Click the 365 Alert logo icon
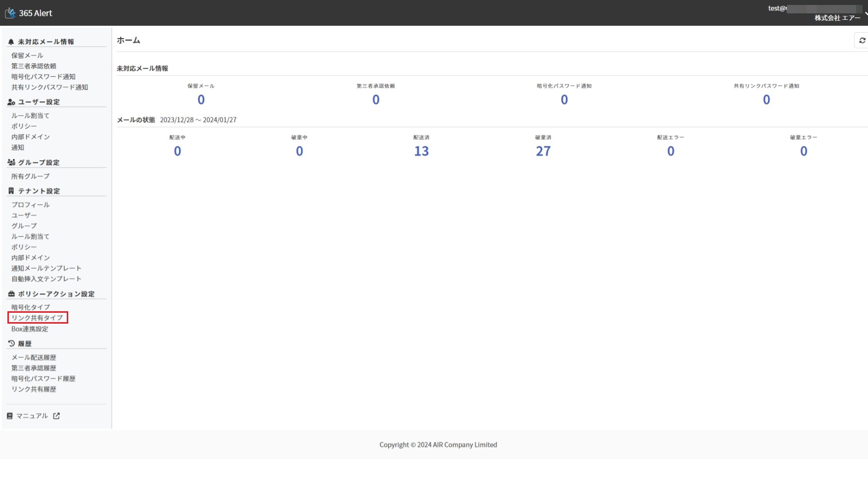Screen dimensions: 868x481 point(10,13)
